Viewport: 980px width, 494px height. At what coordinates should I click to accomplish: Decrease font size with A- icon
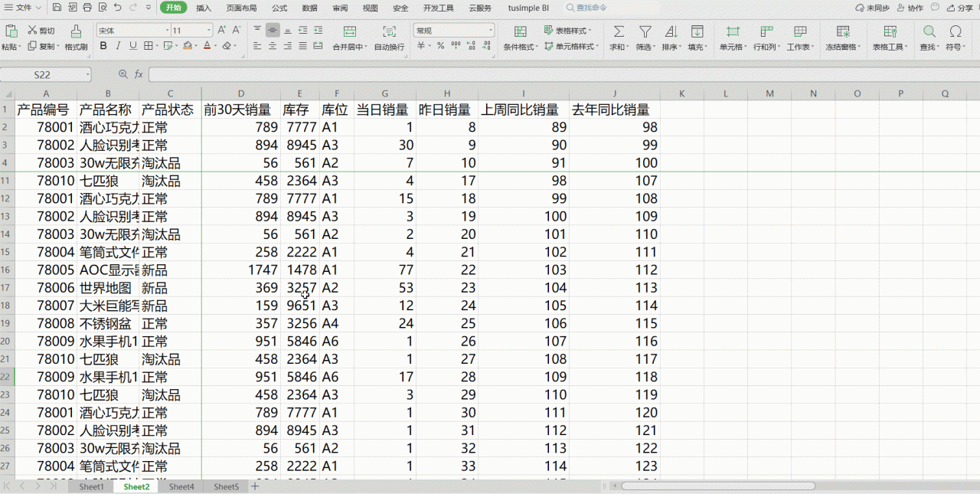click(x=238, y=31)
